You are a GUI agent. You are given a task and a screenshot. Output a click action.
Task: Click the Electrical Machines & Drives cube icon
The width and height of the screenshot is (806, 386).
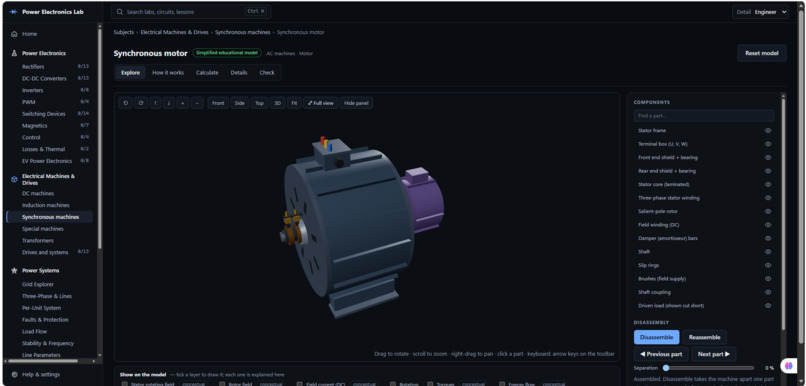[x=14, y=179]
